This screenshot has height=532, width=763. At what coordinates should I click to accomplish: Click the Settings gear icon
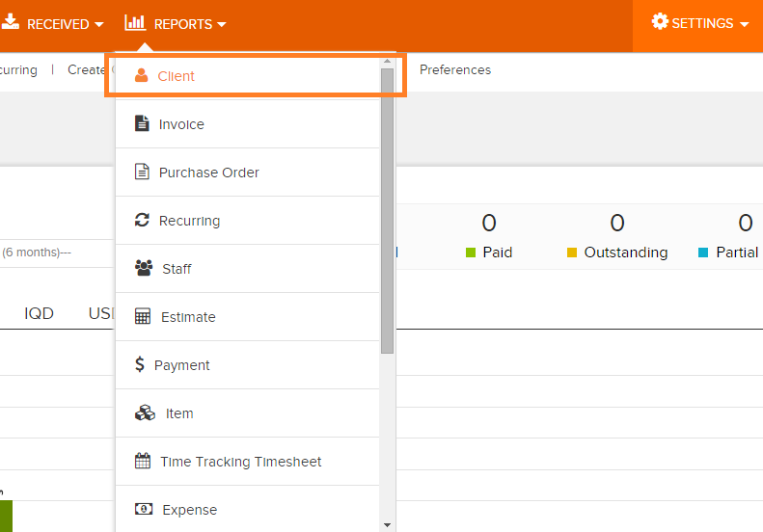(660, 21)
